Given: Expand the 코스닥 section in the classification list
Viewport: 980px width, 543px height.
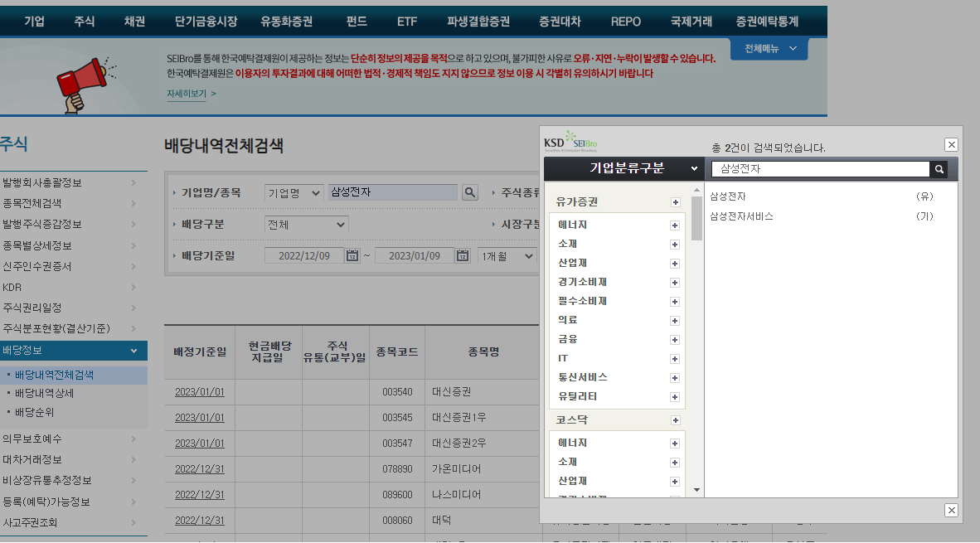Looking at the screenshot, I should (x=675, y=420).
